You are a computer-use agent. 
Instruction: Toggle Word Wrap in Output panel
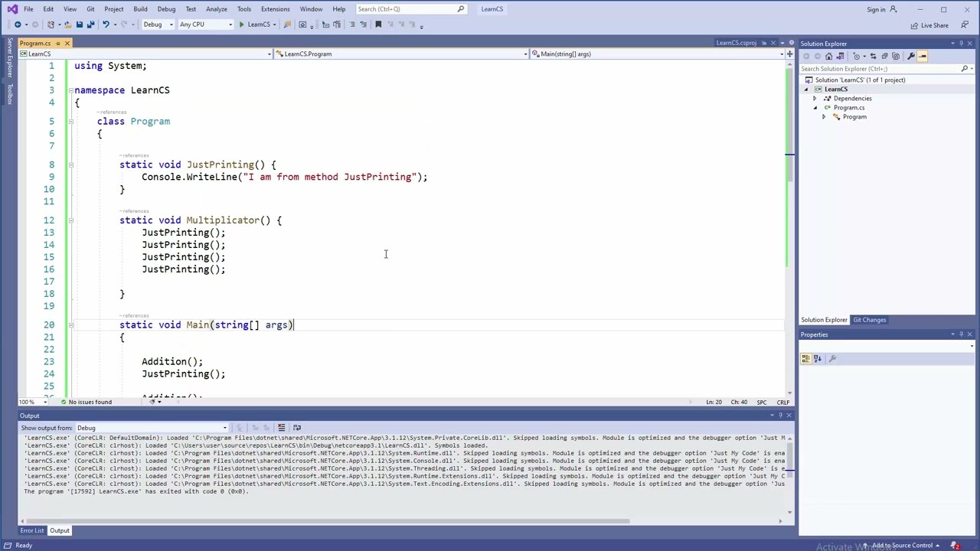click(297, 428)
